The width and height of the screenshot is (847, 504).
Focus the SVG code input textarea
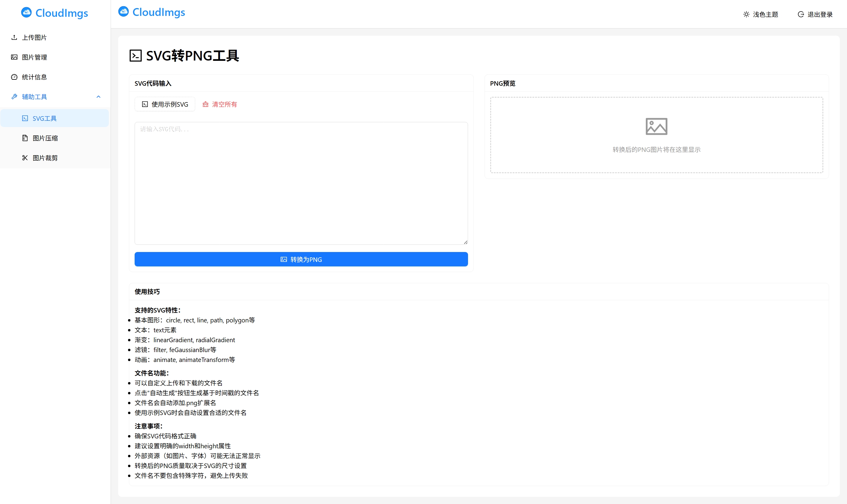pos(301,183)
